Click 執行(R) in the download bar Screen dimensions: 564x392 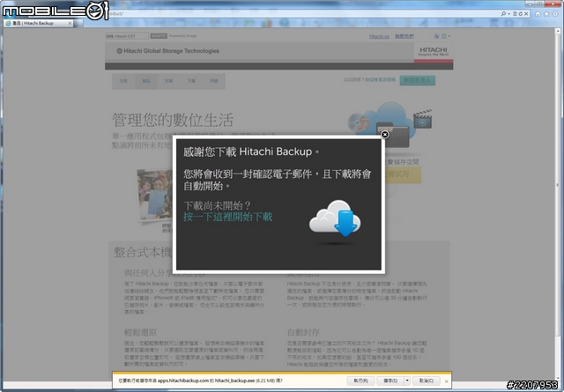[360, 381]
